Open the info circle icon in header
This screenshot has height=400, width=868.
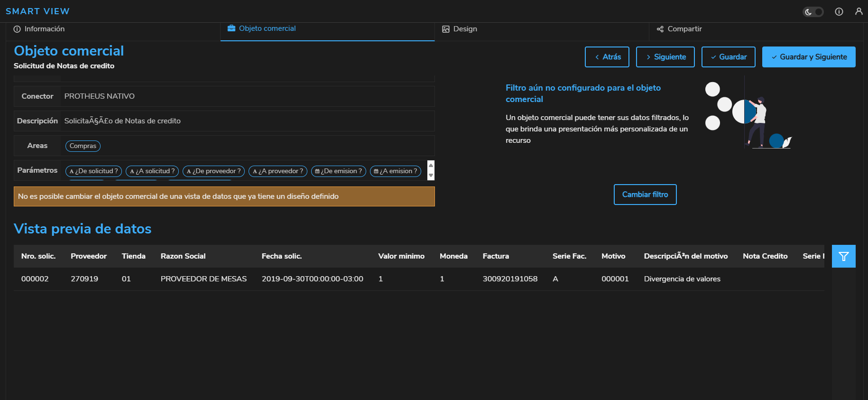(x=839, y=12)
